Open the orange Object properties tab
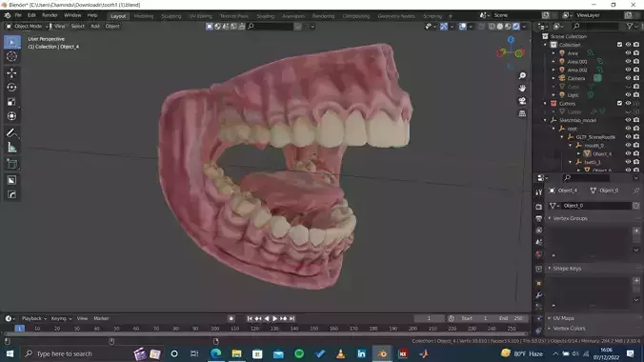This screenshot has width=644, height=362. click(x=539, y=283)
